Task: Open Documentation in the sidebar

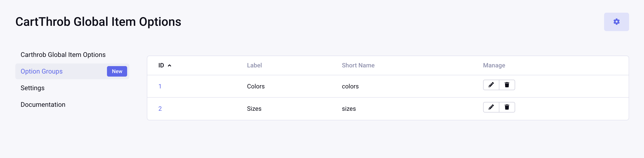Action: coord(43,105)
